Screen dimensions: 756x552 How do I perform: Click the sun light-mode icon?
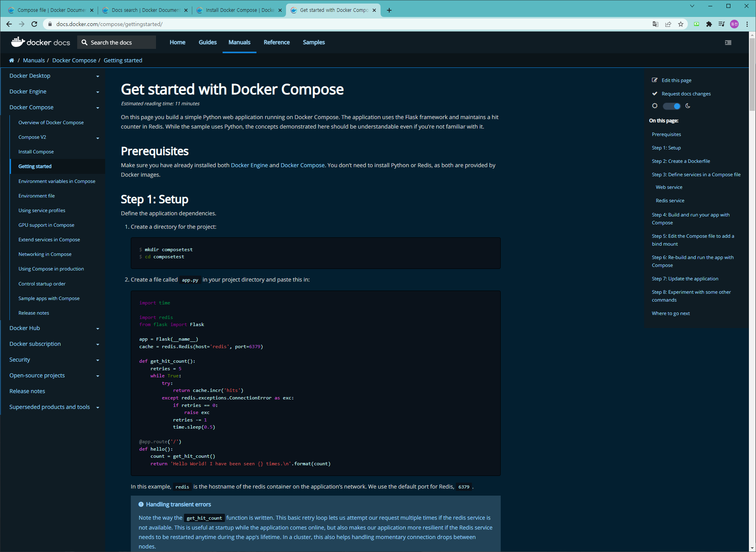(655, 106)
